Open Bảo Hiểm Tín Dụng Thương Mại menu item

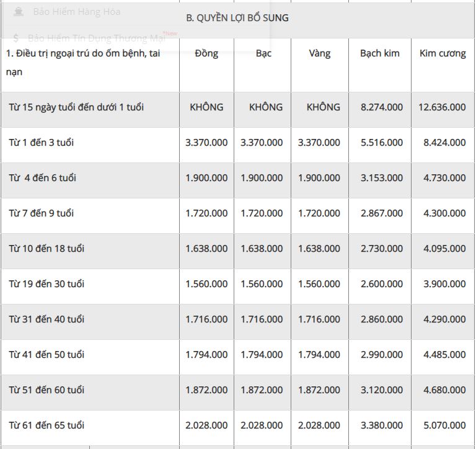(x=97, y=38)
